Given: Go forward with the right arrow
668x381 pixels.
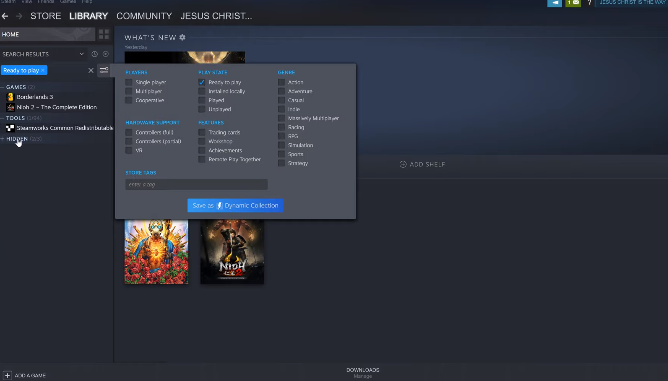Looking at the screenshot, I should [x=19, y=16].
